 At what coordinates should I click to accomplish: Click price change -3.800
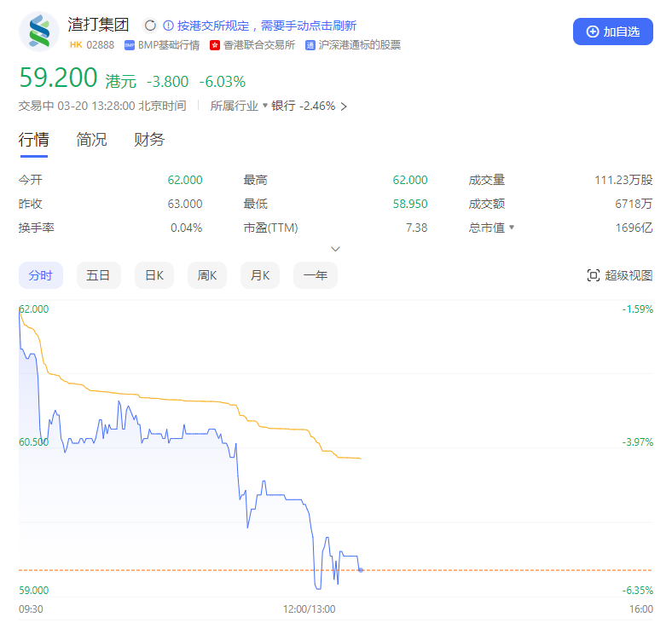(167, 81)
